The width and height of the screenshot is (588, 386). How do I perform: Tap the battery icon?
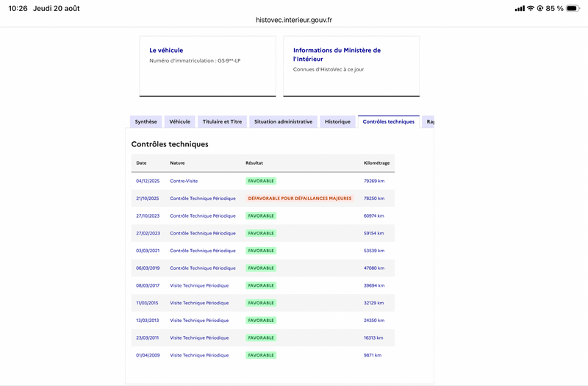point(573,8)
